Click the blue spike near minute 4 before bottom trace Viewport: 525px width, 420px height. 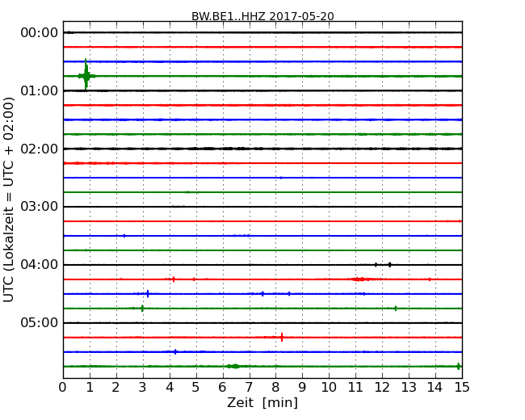(175, 351)
